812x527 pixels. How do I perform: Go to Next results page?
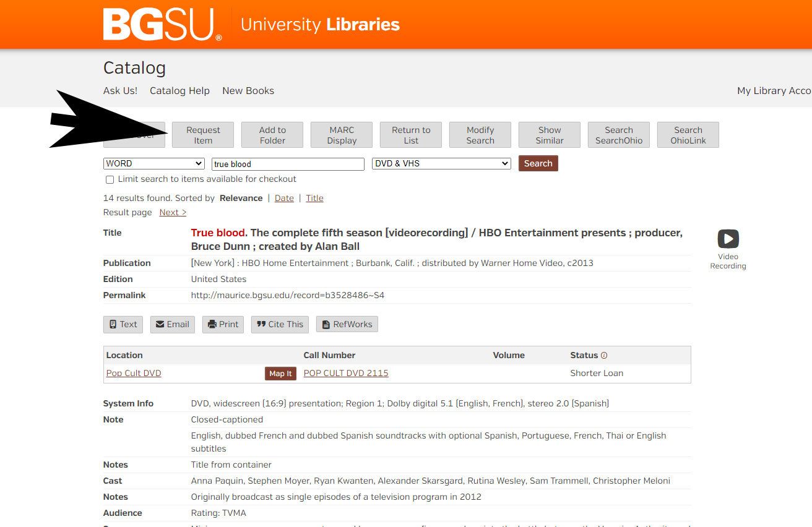[x=172, y=212]
